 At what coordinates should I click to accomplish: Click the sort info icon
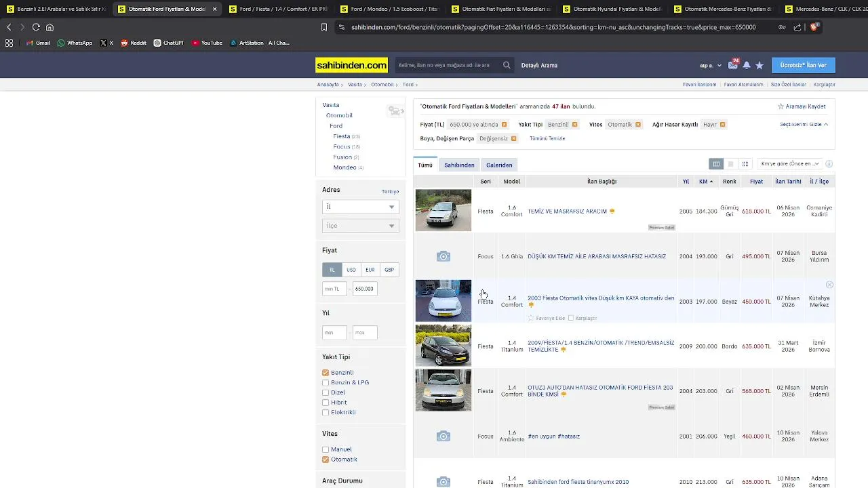coord(829,164)
